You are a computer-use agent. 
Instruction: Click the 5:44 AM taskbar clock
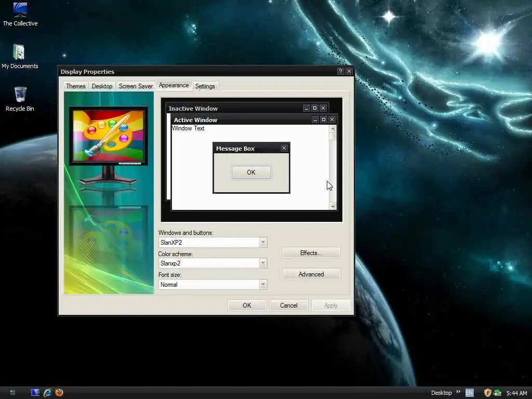click(517, 393)
